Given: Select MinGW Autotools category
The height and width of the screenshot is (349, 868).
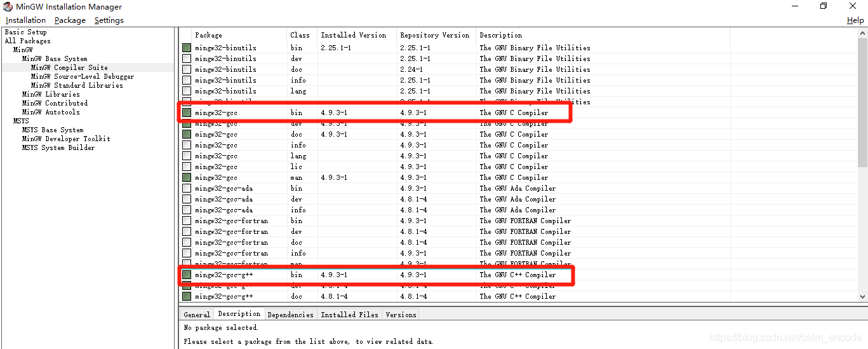Looking at the screenshot, I should click(51, 112).
